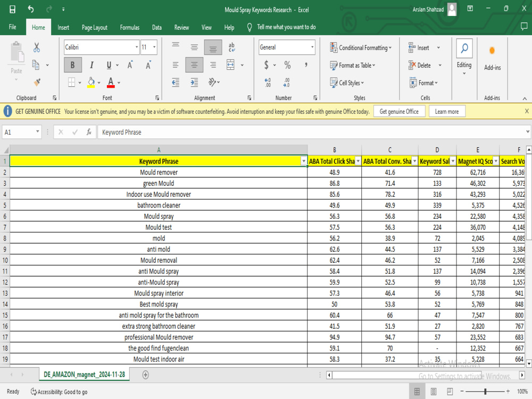Open the General number format dropdown
Viewport: 532px width, 399px height.
pos(312,47)
